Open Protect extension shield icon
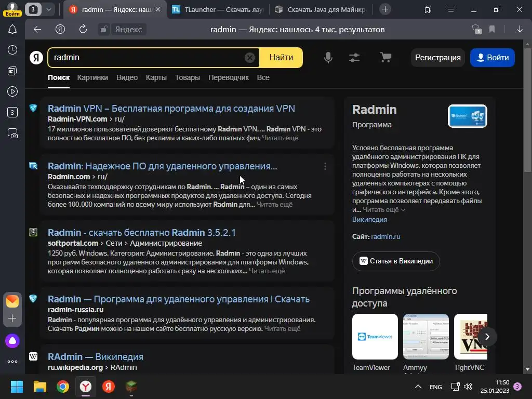 point(477,30)
